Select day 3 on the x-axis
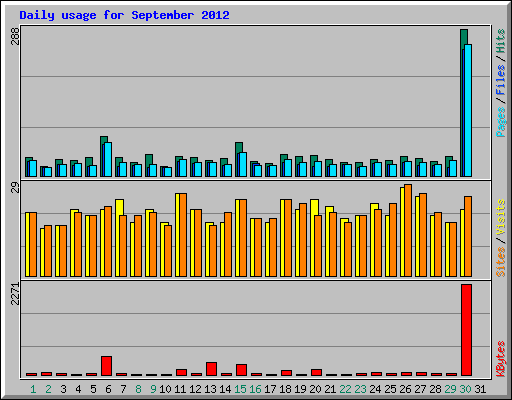The image size is (512, 400). [x=63, y=389]
